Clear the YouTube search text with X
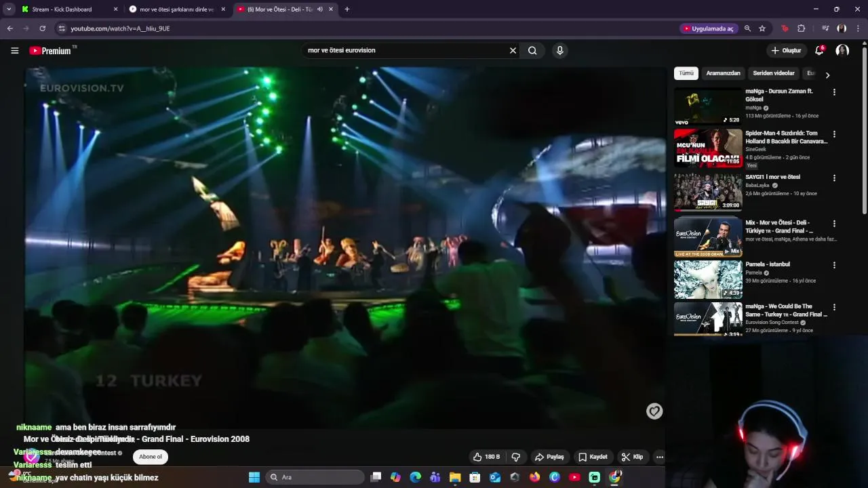The image size is (868, 488). tap(513, 50)
